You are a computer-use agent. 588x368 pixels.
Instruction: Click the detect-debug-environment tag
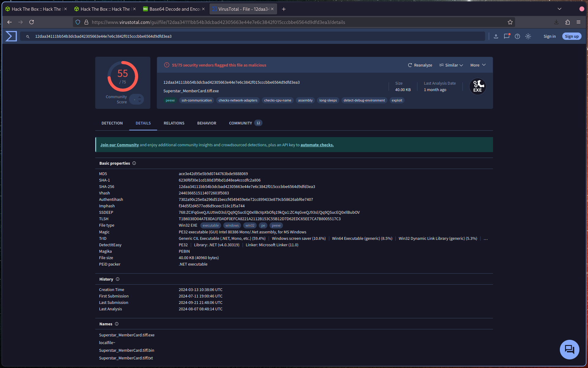pos(364,100)
